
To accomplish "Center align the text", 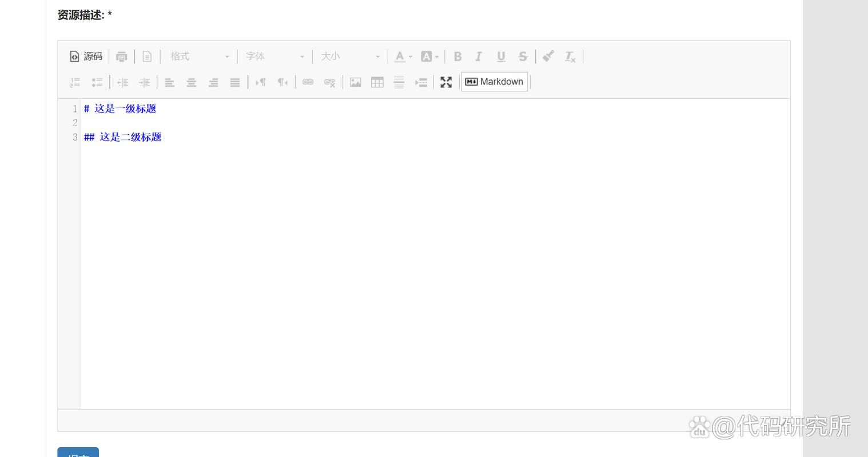I will pyautogui.click(x=192, y=82).
